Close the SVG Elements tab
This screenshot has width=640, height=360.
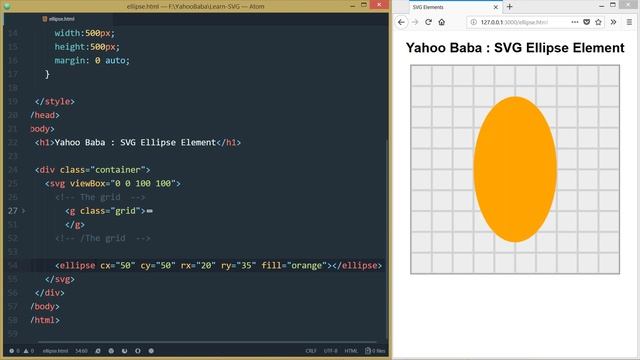(496, 7)
